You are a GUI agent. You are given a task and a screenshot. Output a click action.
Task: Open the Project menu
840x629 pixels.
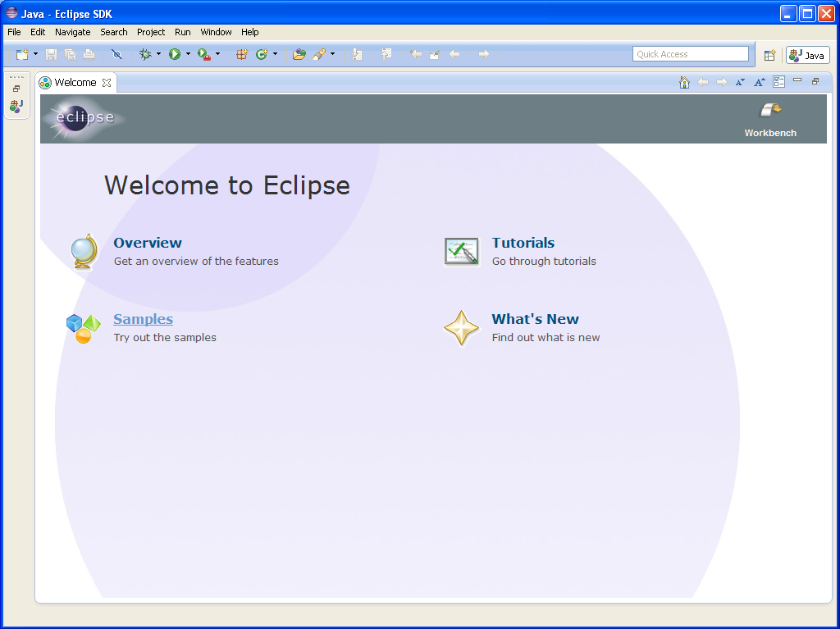[151, 32]
